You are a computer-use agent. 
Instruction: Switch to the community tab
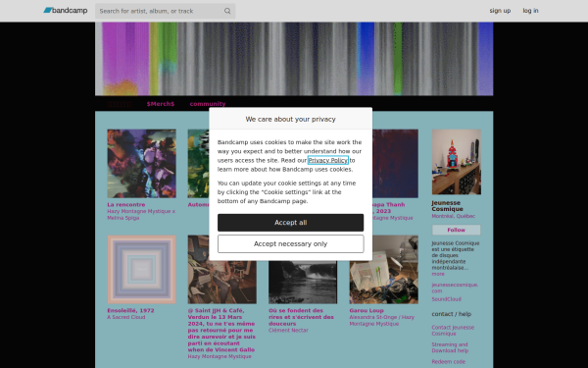coord(208,104)
